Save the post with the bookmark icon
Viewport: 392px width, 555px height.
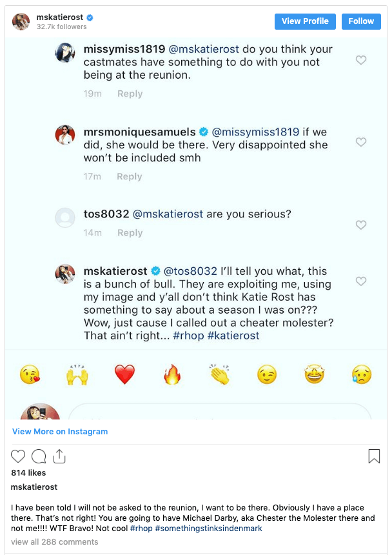pyautogui.click(x=374, y=457)
